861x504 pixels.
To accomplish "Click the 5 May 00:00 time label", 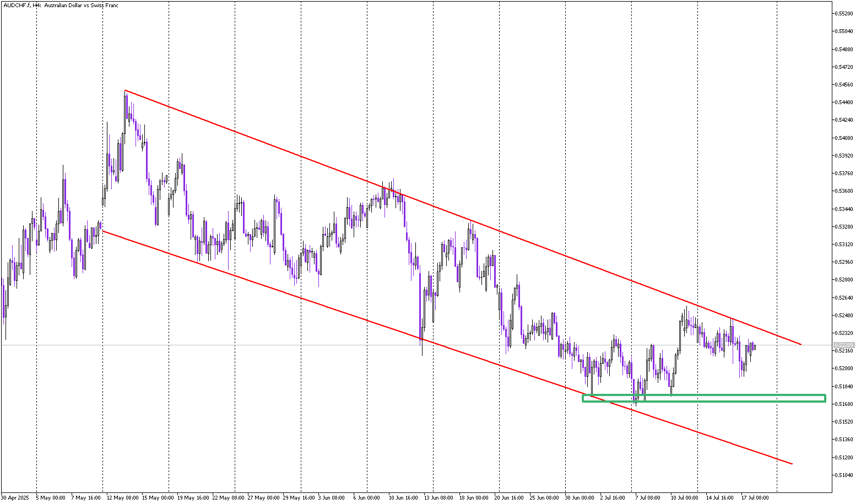I will (51, 498).
